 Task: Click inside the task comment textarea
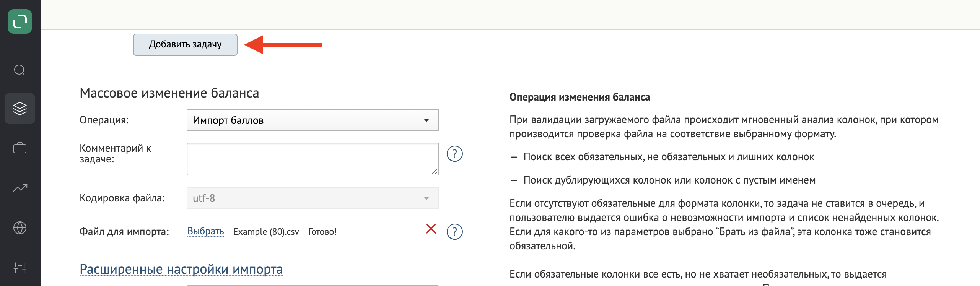[313, 159]
